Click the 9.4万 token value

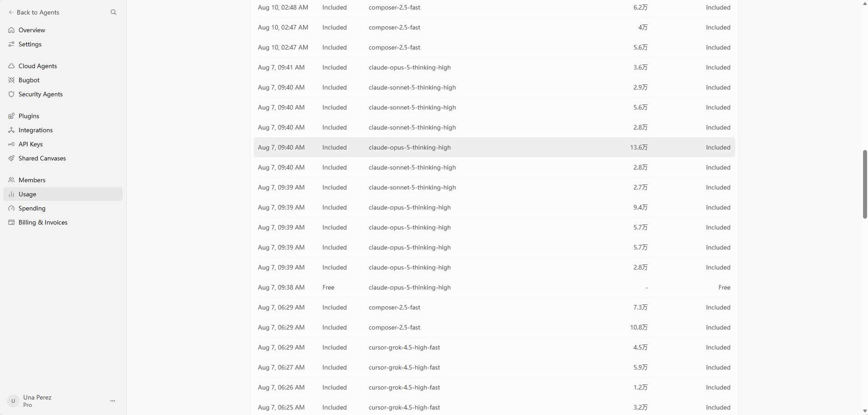641,207
